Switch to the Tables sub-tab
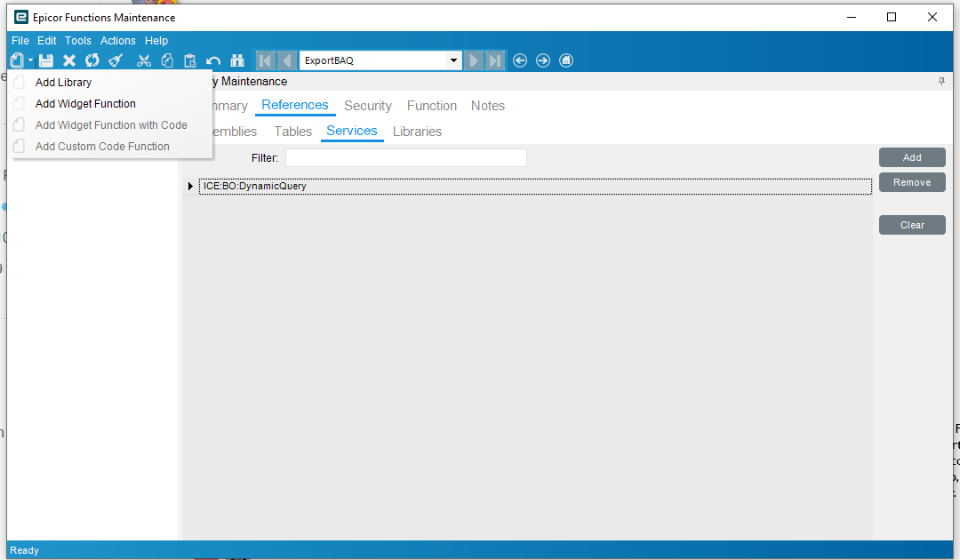Viewport: 960px width, 560px height. (292, 132)
